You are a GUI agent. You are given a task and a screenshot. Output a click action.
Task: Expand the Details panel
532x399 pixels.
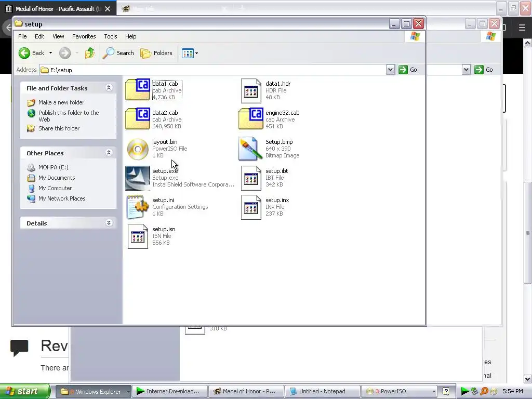tap(109, 223)
